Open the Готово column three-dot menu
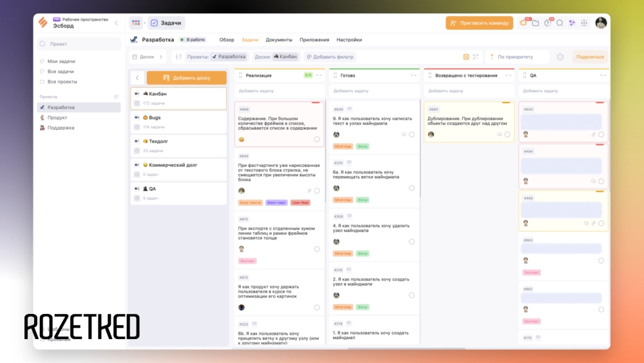 point(413,75)
